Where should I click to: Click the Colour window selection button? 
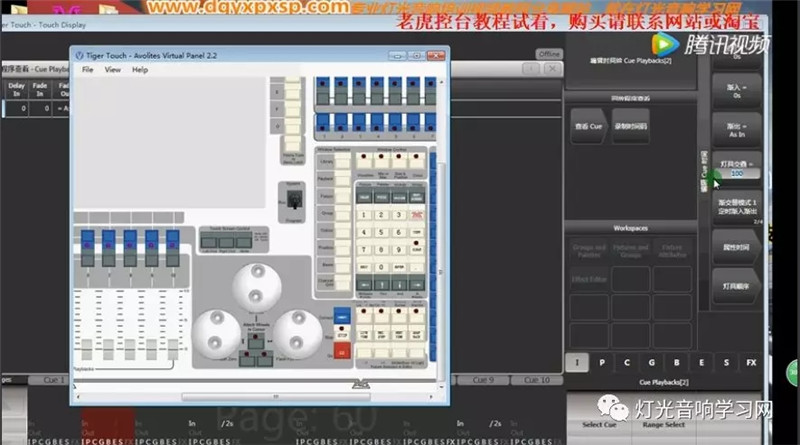[x=342, y=231]
